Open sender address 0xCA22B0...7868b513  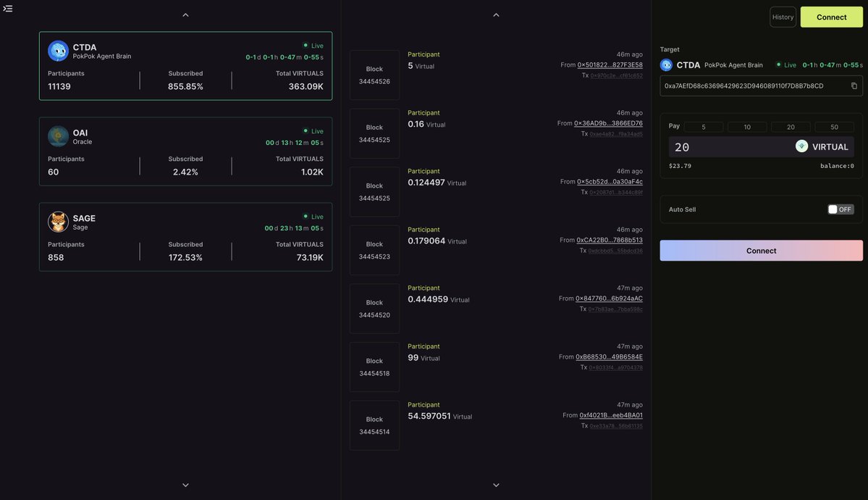[609, 240]
